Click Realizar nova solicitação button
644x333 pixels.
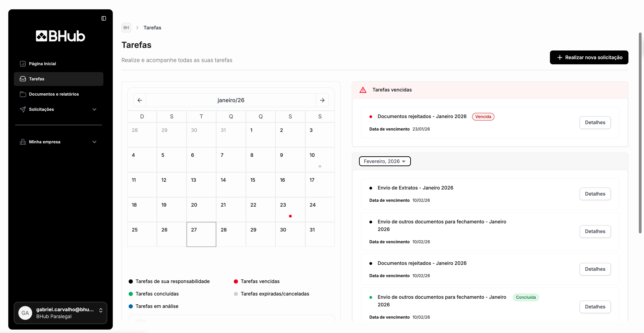click(x=589, y=58)
